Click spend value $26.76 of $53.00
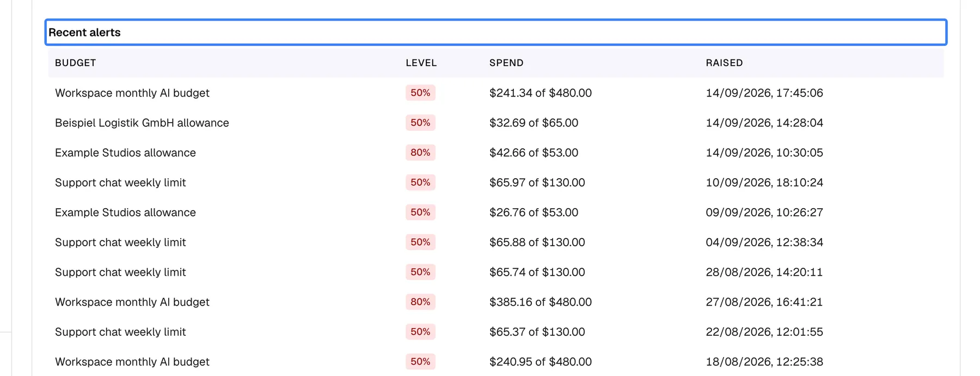The image size is (980, 376). click(x=534, y=213)
